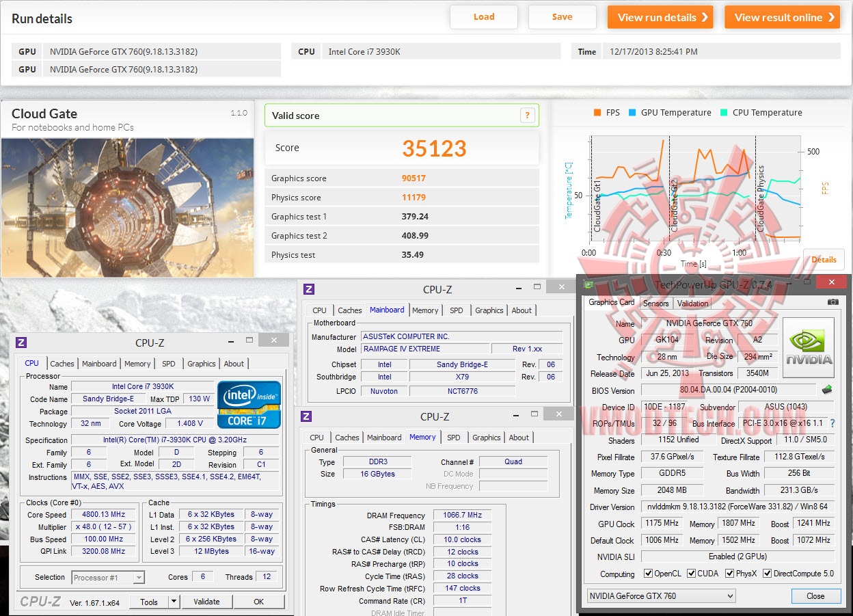Switch to the Sensors tab in GPU-Z
The width and height of the screenshot is (853, 616).
pos(656,303)
